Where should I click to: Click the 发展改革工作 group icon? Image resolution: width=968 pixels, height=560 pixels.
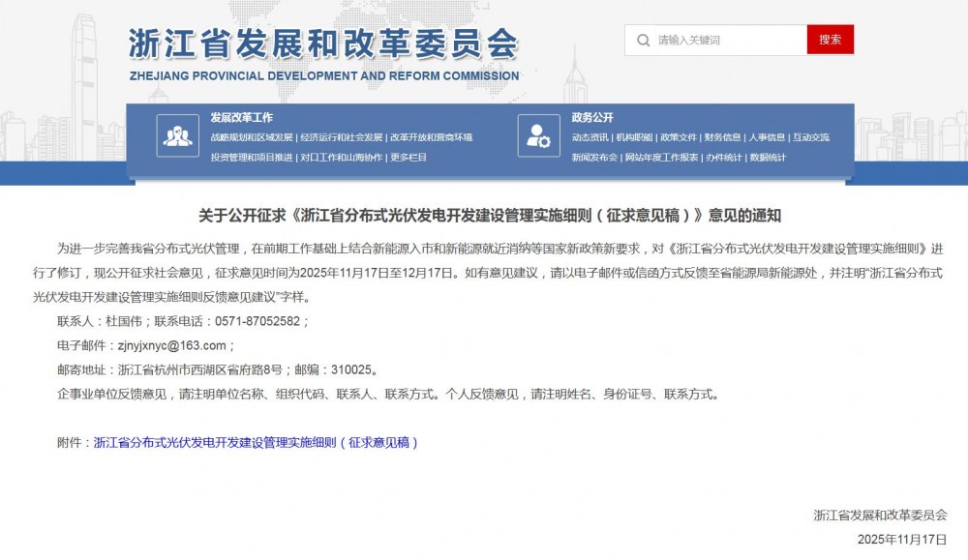pyautogui.click(x=177, y=136)
